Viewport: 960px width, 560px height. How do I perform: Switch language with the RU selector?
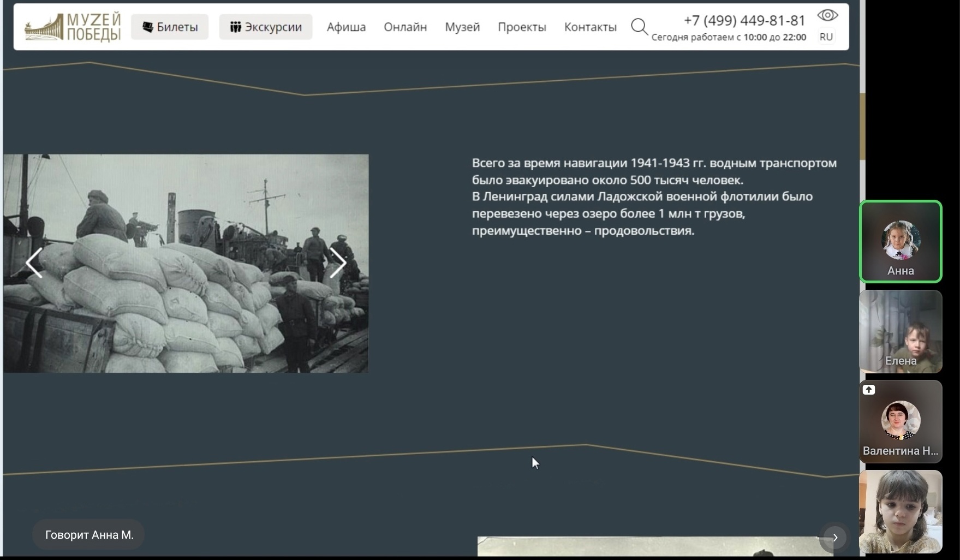(x=826, y=37)
